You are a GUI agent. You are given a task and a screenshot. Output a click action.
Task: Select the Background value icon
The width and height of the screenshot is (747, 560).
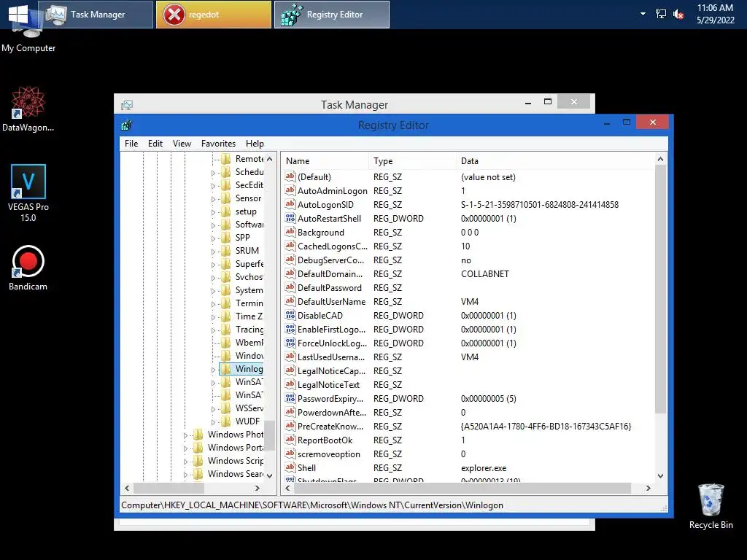[290, 232]
